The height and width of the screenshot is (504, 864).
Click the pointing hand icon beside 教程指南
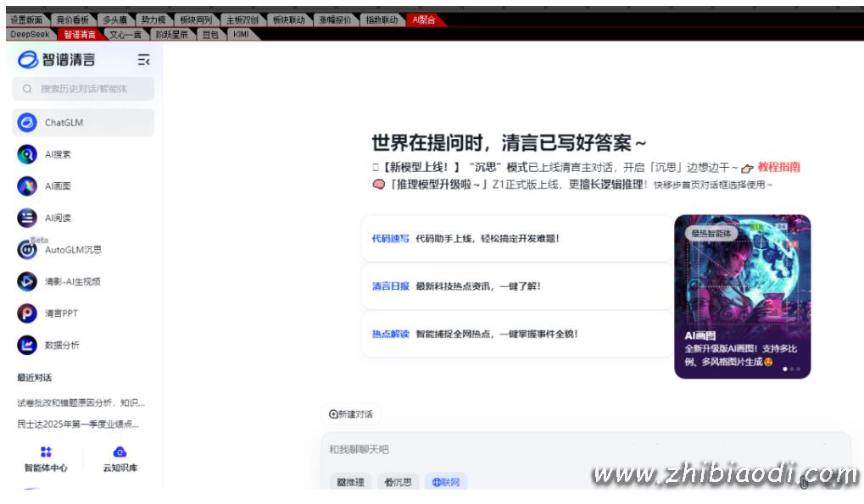click(747, 169)
